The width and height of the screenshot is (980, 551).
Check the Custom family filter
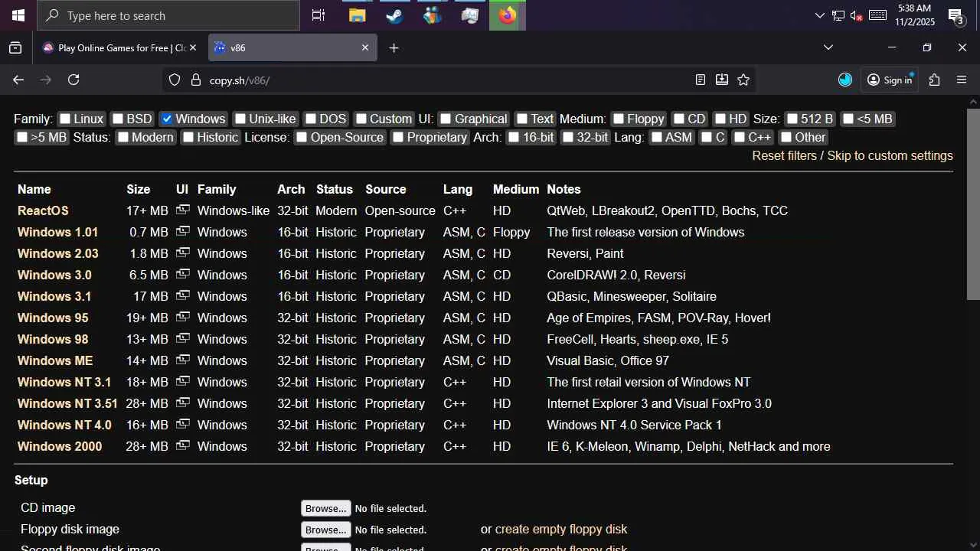pos(361,119)
